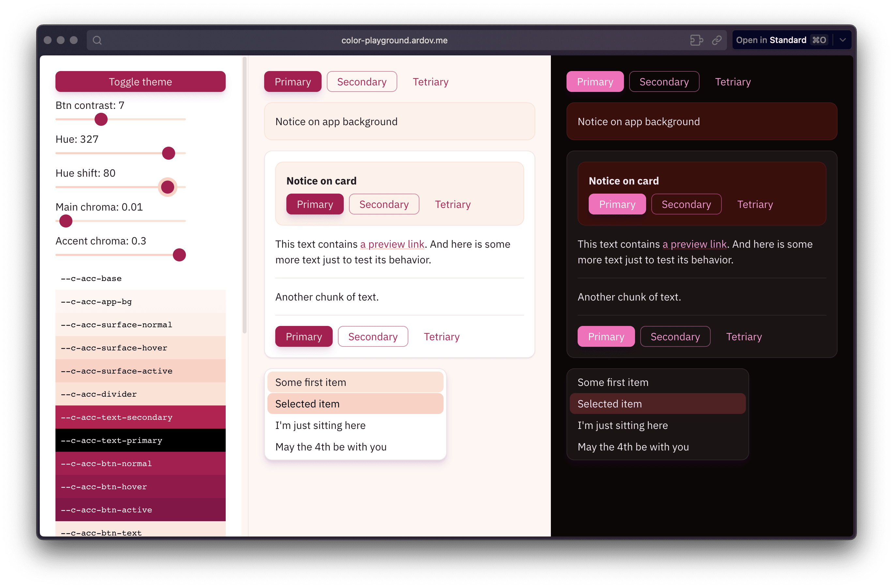Image resolution: width=893 pixels, height=588 pixels.
Task: Click the light theme preview link
Action: [392, 244]
